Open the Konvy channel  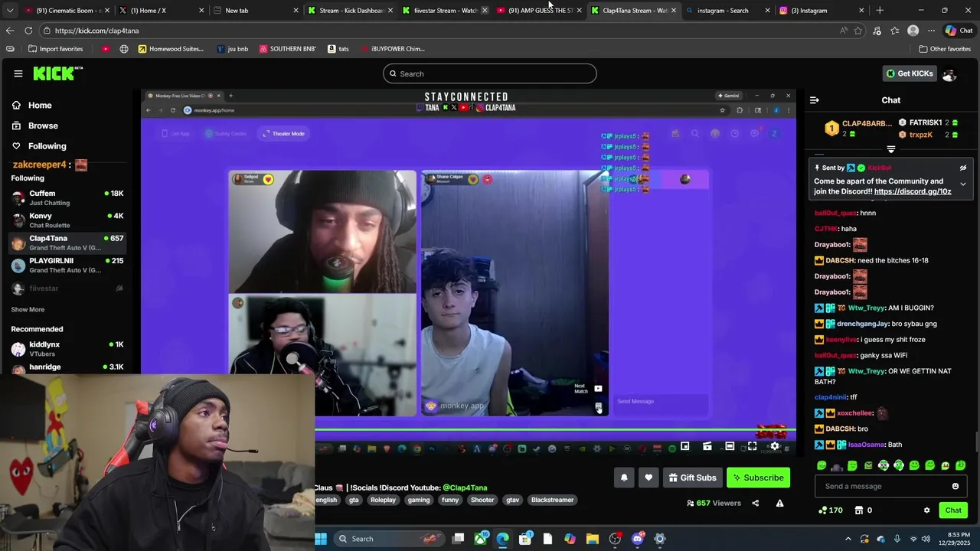(x=67, y=220)
